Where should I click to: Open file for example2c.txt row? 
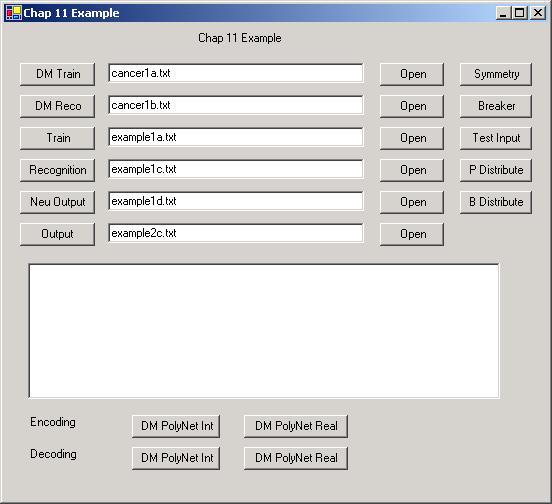tap(412, 234)
